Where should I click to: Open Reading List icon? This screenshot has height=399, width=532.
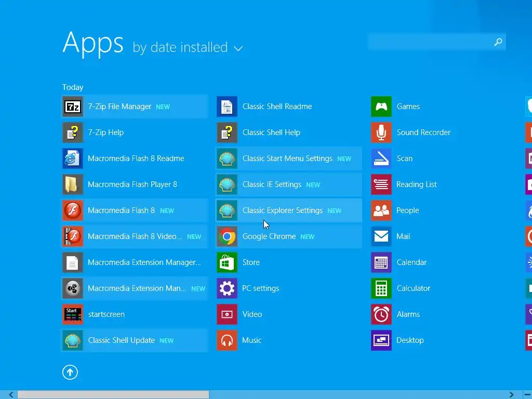click(x=381, y=184)
